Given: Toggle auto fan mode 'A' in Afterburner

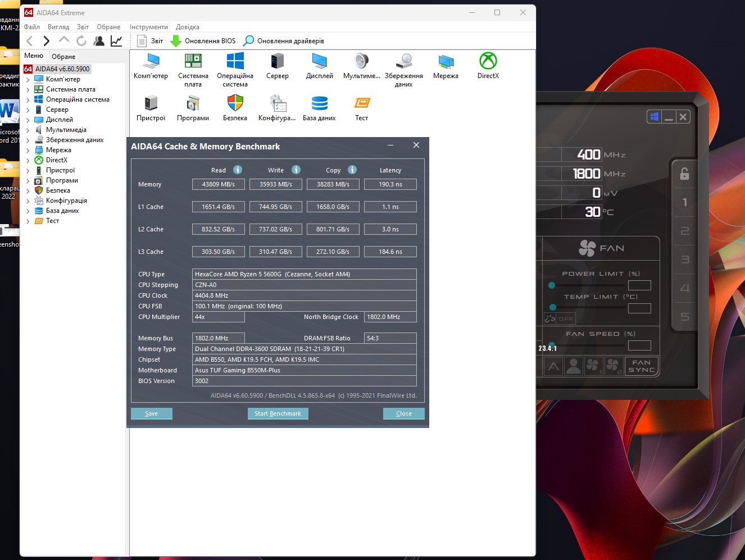Looking at the screenshot, I should tap(553, 367).
